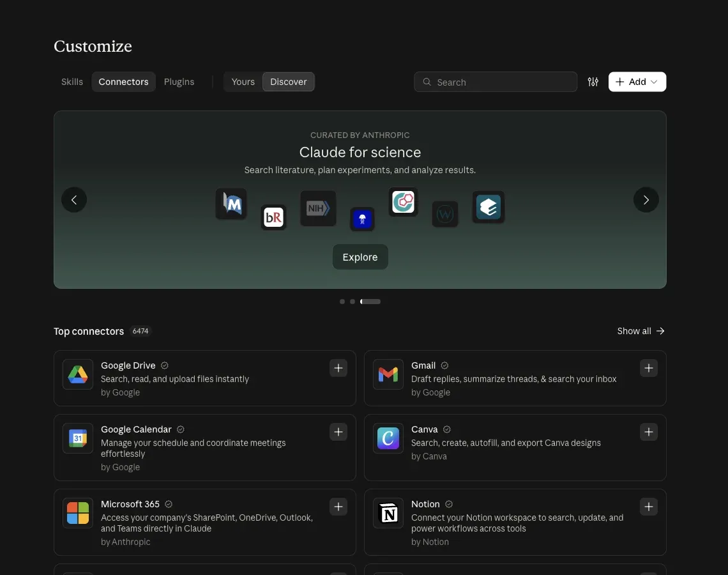Click the 6474 connectors count badge

pos(140,331)
